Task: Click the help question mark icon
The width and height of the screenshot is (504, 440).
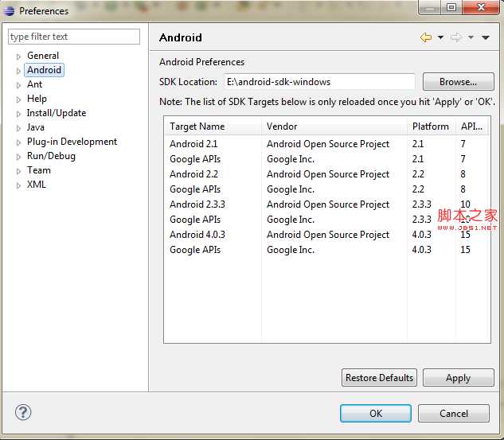Action: click(x=23, y=412)
